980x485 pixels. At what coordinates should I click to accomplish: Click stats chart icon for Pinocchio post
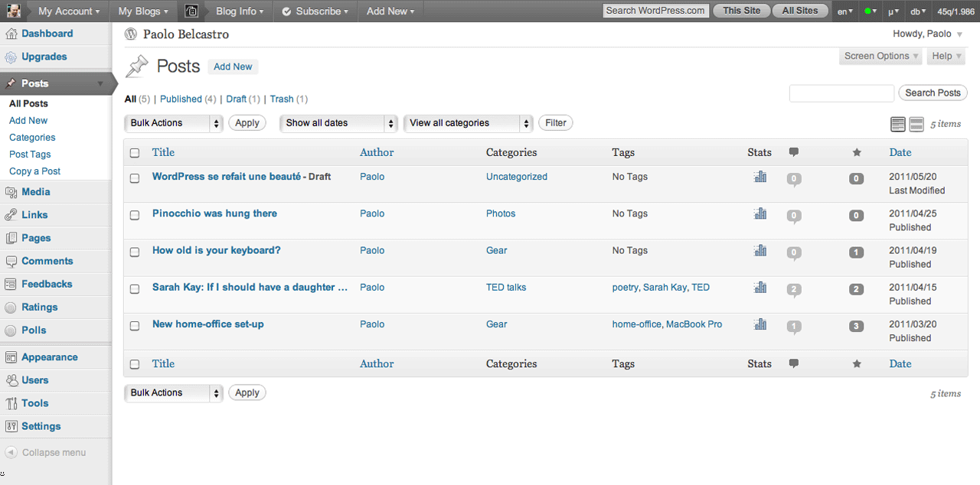(x=759, y=213)
